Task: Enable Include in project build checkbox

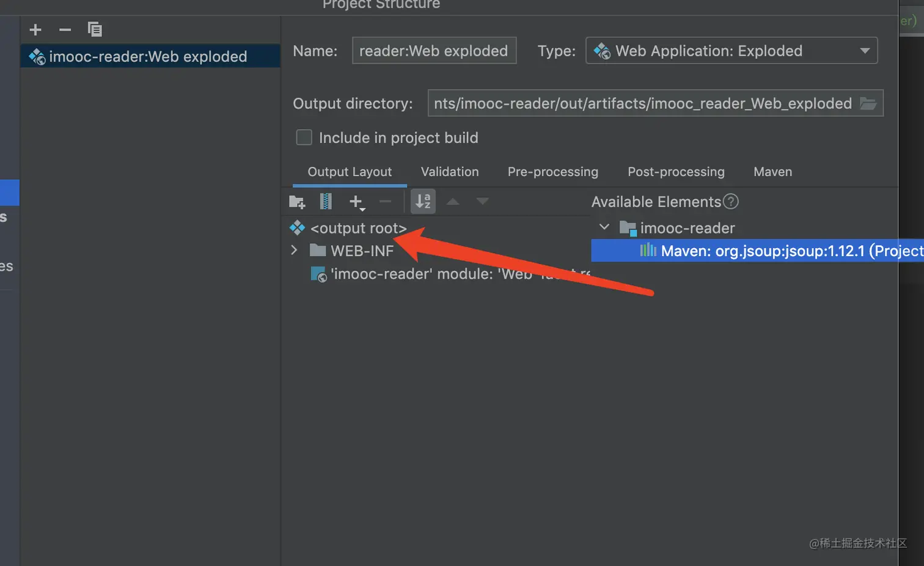Action: pyautogui.click(x=304, y=138)
